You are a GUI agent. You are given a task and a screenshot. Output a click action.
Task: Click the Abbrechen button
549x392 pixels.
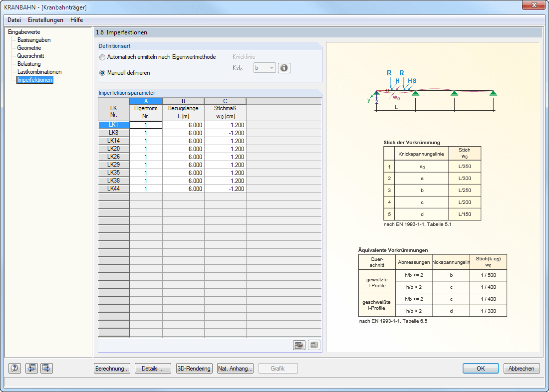522,369
